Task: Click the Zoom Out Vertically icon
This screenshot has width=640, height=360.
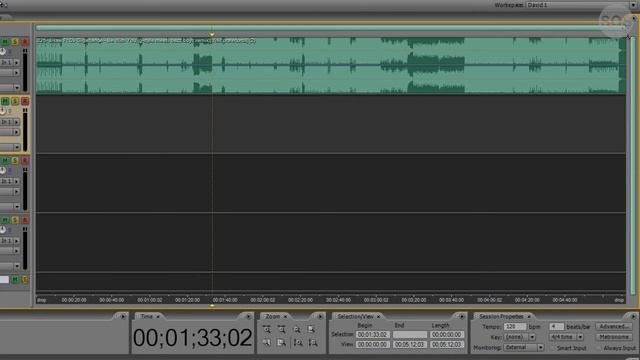Action: click(x=313, y=343)
